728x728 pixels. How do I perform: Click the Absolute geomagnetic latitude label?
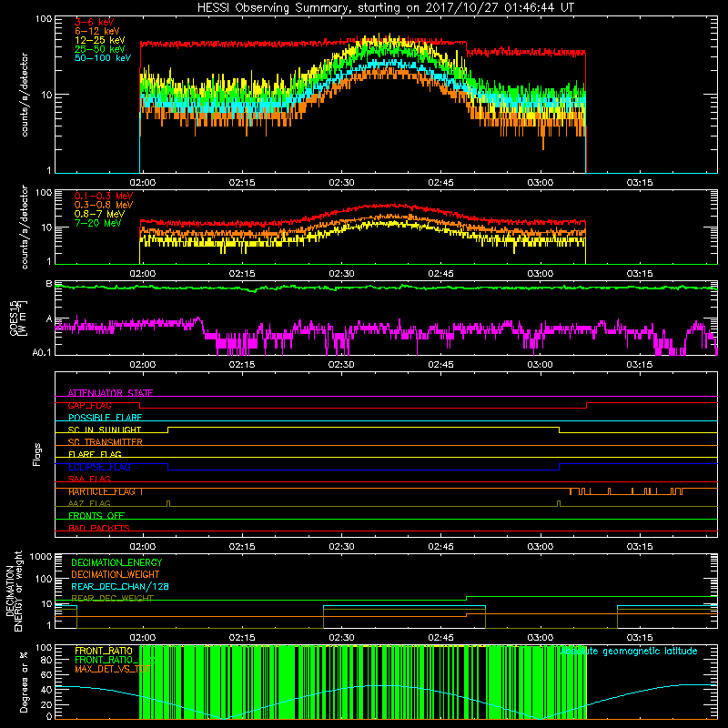coord(629,652)
